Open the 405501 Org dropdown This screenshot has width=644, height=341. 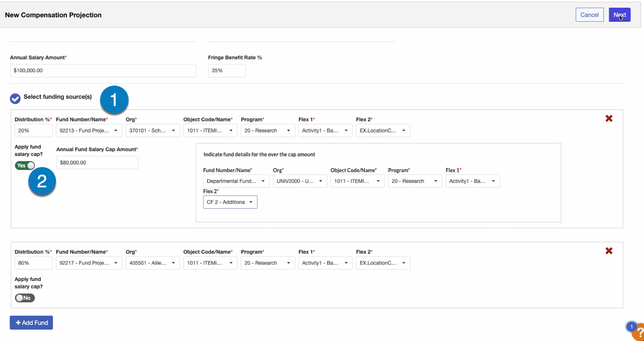point(152,263)
